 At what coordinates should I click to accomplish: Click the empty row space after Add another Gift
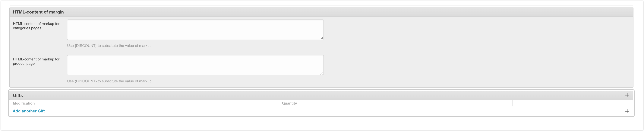coord(325,111)
